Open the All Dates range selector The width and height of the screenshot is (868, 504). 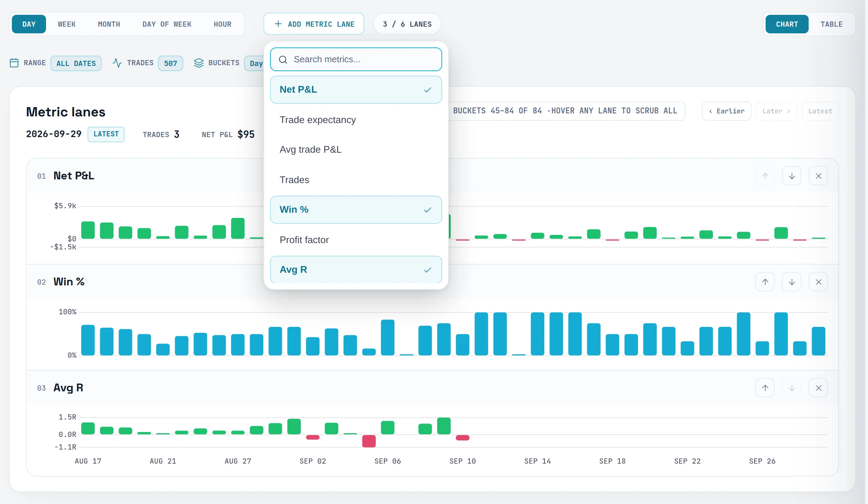coord(76,63)
